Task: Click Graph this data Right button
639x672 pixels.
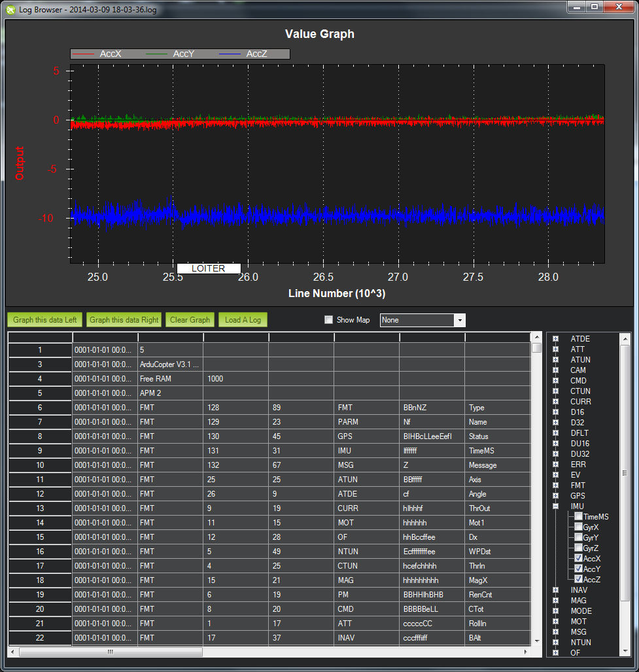Action: (x=124, y=320)
